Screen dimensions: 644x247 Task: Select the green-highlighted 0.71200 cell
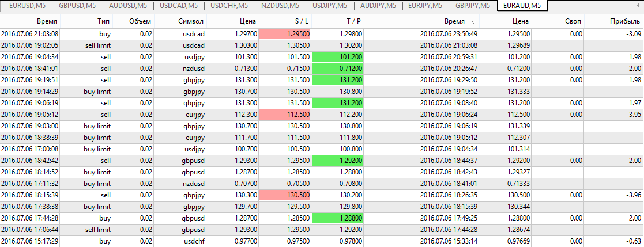pyautogui.click(x=338, y=68)
